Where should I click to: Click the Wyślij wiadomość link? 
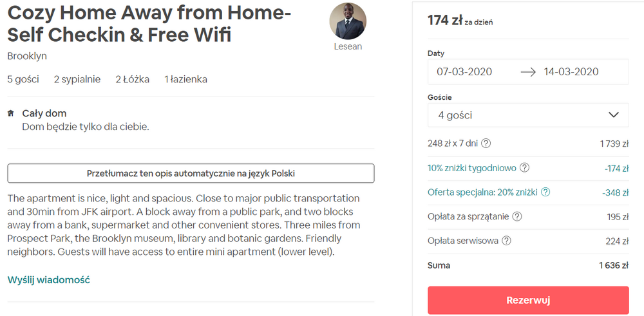pos(48,279)
